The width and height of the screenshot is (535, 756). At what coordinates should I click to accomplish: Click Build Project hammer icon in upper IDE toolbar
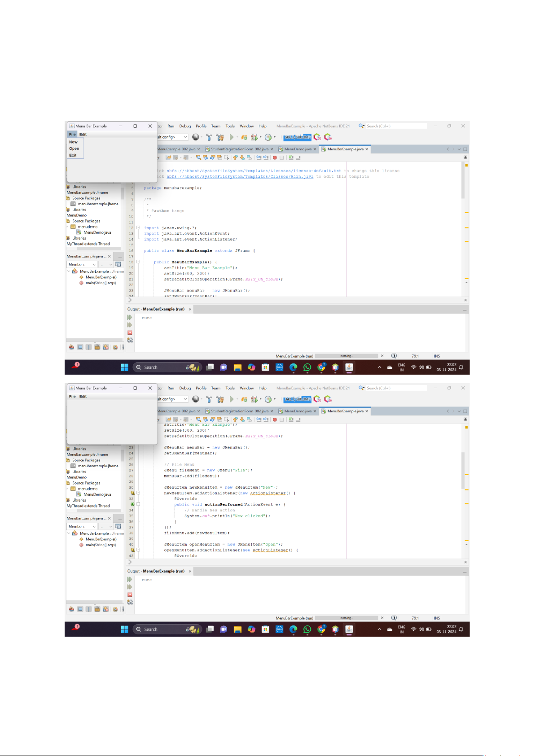[x=209, y=137]
